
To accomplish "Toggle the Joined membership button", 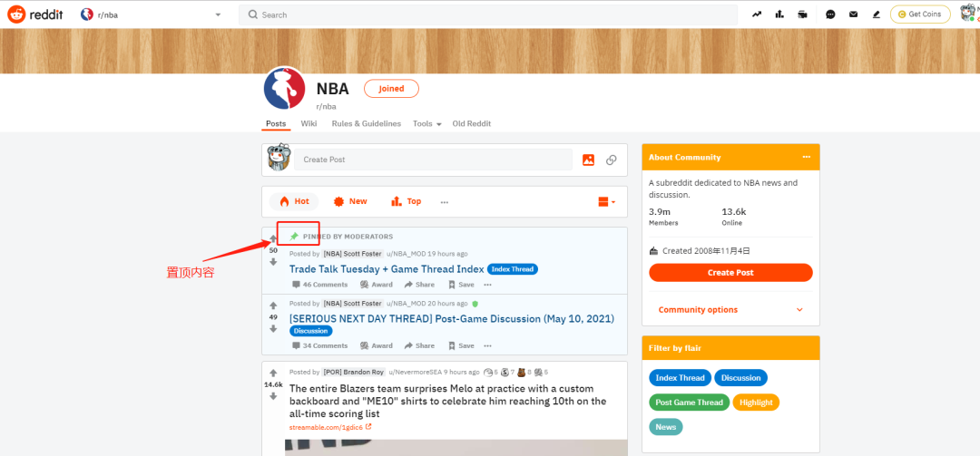I will [391, 89].
